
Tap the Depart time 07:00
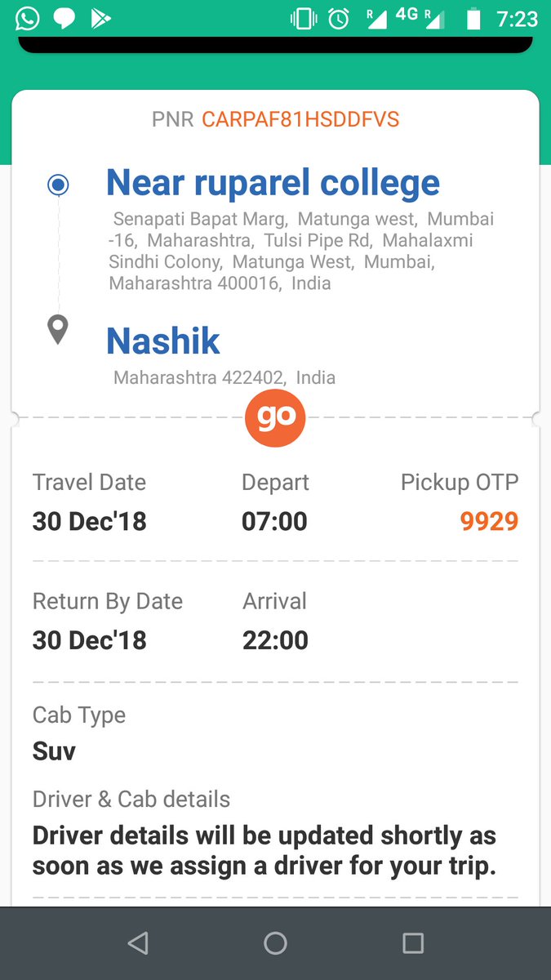[x=274, y=522]
